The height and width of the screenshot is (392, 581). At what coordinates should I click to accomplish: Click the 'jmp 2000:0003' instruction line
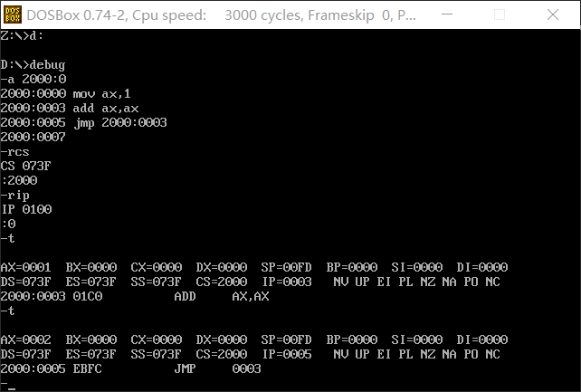[x=83, y=123]
